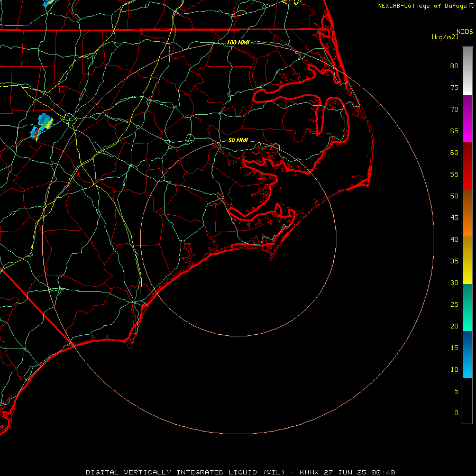This screenshot has width=476, height=476.
Task: Click the 100 NMI range ring label
Action: [238, 42]
